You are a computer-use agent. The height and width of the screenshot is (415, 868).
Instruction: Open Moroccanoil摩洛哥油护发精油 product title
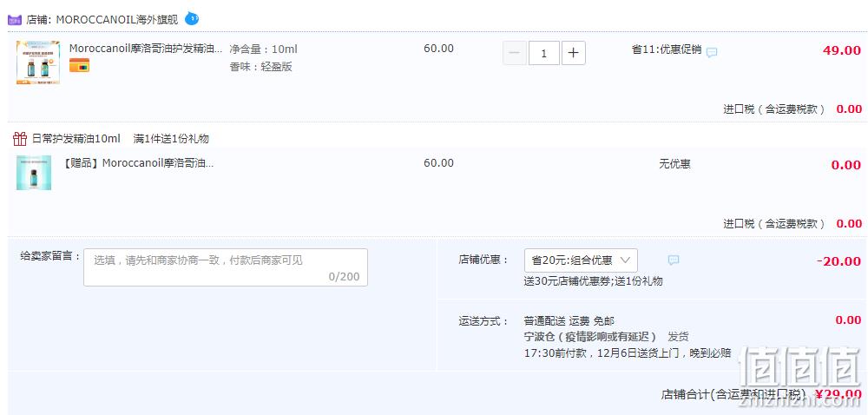[146, 49]
